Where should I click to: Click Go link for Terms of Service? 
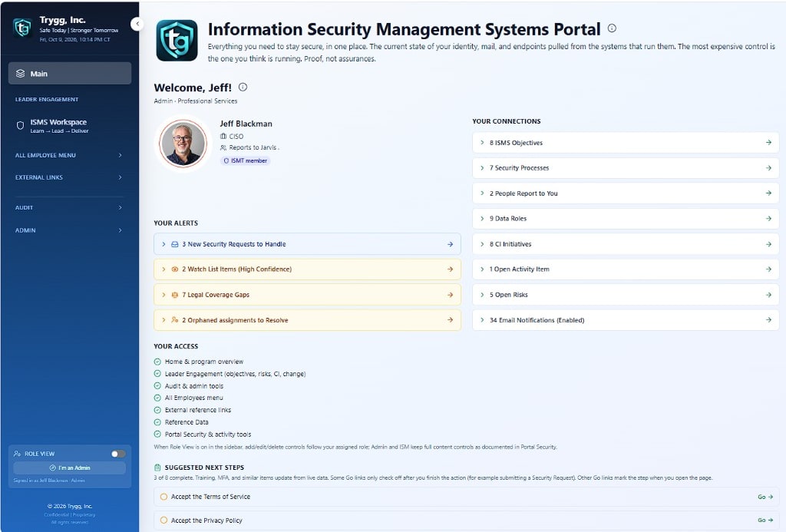pos(765,497)
